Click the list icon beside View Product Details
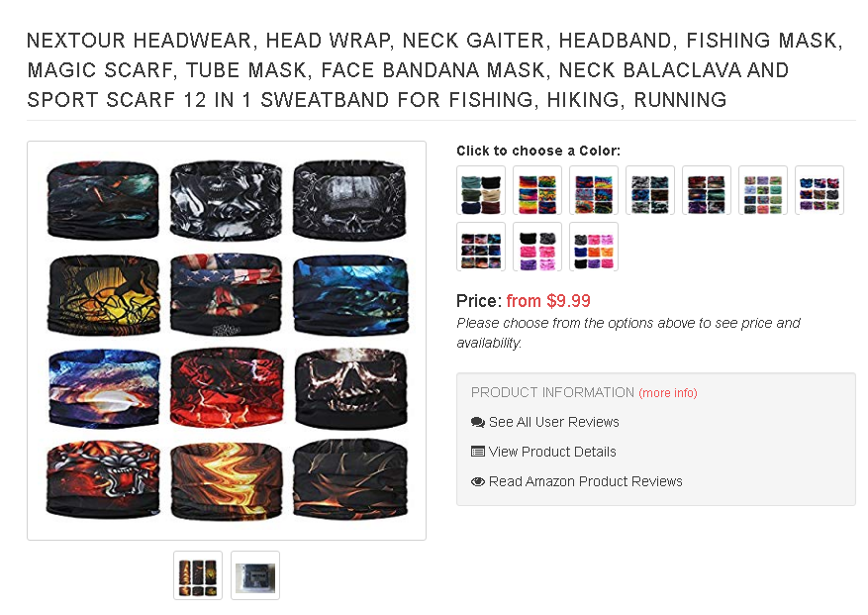The image size is (868, 615). (478, 452)
